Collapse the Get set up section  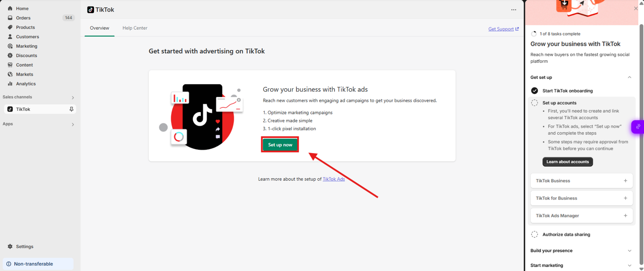point(630,77)
